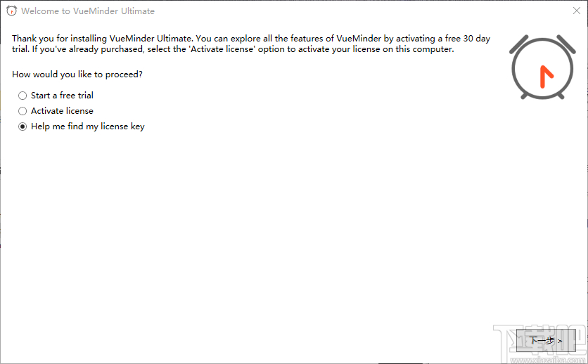Click the VueMinder alarm clock icon in title bar
This screenshot has height=364, width=588.
[11, 11]
